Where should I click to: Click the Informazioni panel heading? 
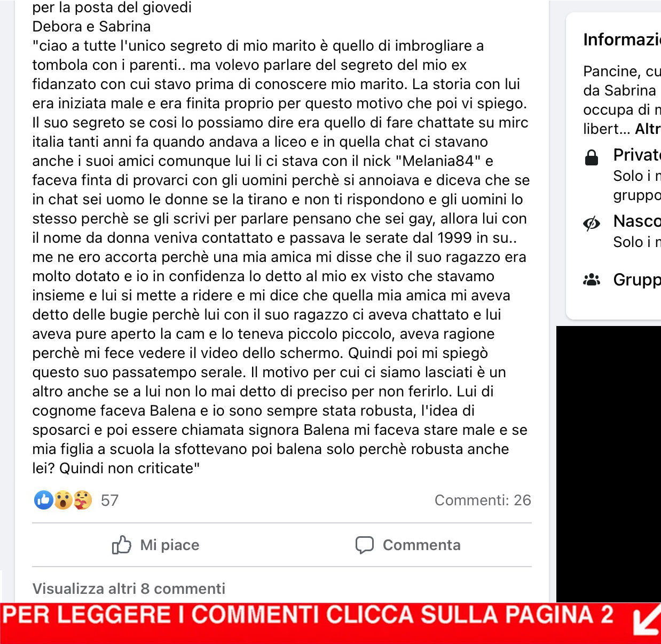pos(622,39)
